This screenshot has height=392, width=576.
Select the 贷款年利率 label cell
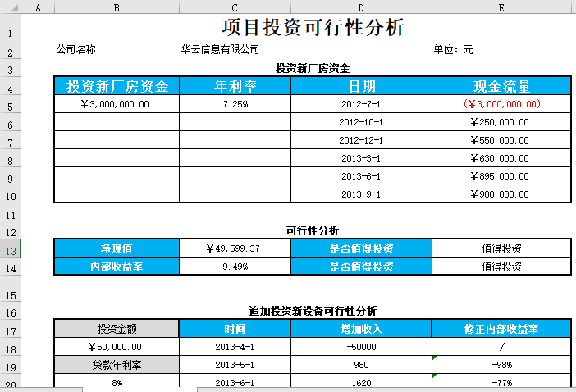[x=116, y=365]
